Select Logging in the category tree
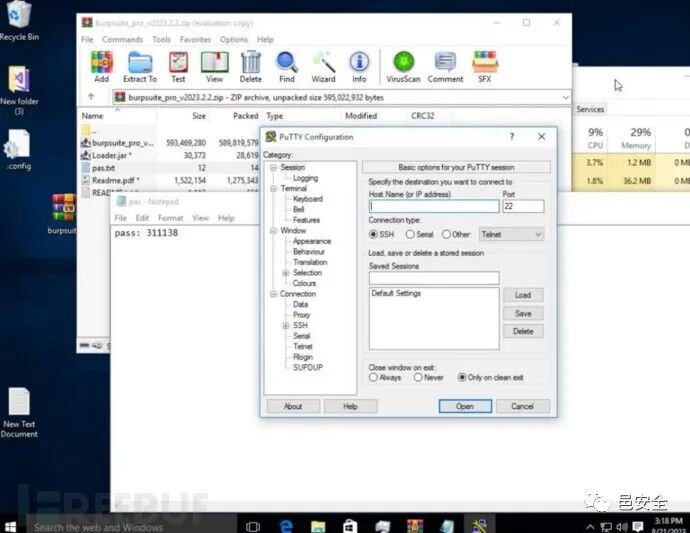This screenshot has width=690, height=533. click(x=305, y=178)
